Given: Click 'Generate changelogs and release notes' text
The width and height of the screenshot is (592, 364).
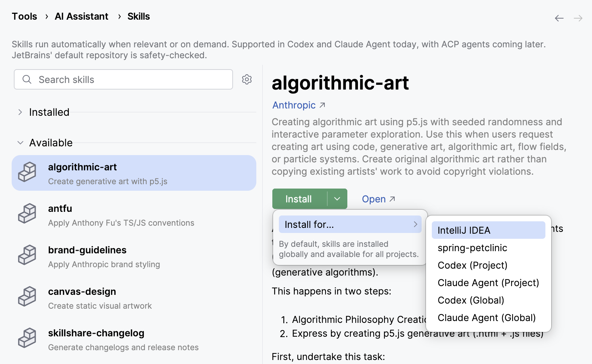Looking at the screenshot, I should [x=123, y=347].
